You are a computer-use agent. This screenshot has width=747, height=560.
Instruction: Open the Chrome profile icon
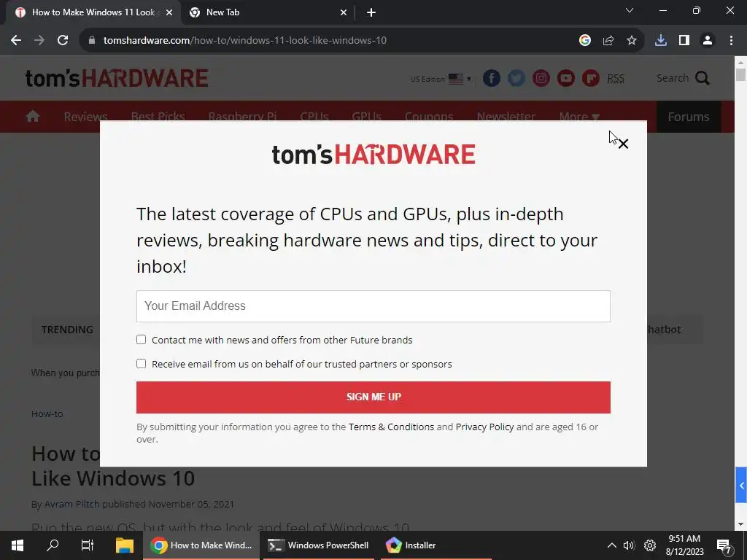[708, 40]
